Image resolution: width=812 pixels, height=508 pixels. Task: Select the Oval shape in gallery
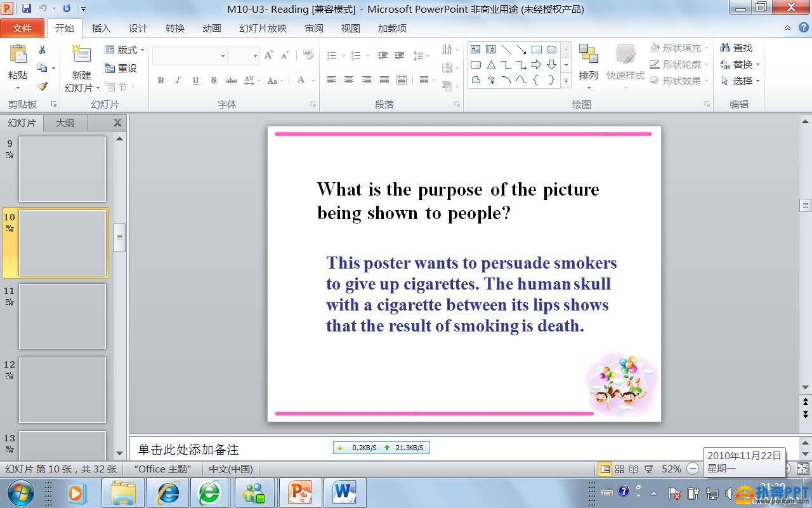[x=551, y=50]
